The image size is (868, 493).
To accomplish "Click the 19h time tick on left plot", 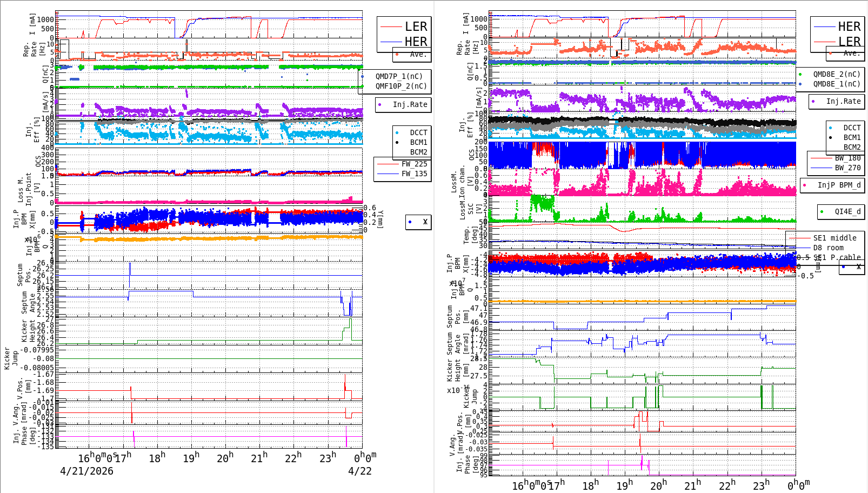I will coord(191,457).
